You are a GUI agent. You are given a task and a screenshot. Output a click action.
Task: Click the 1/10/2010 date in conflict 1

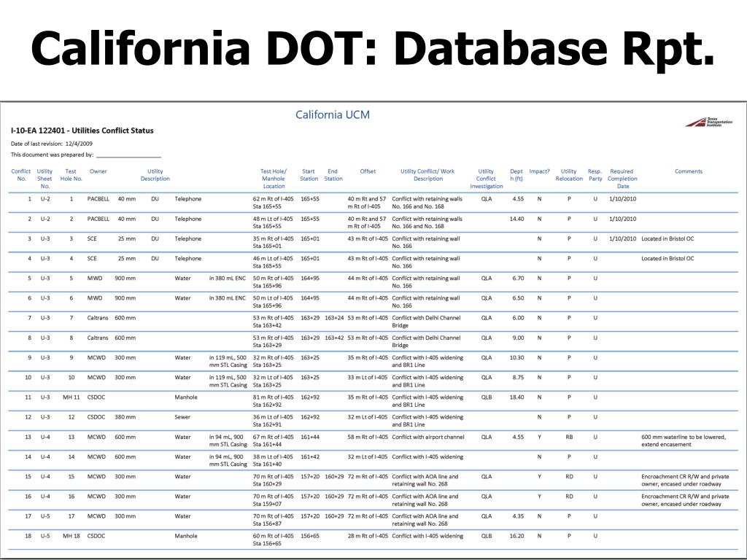click(x=623, y=199)
